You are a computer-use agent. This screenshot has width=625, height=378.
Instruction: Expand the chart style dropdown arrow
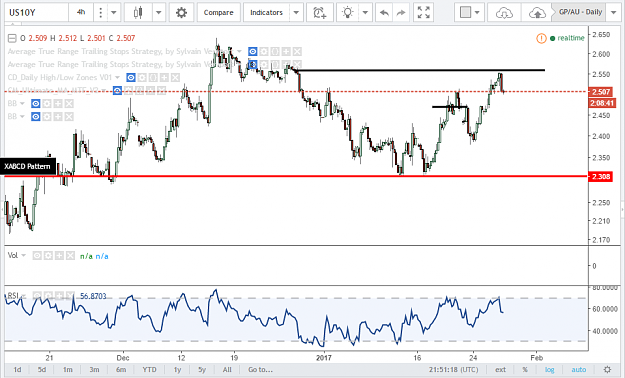(x=158, y=13)
